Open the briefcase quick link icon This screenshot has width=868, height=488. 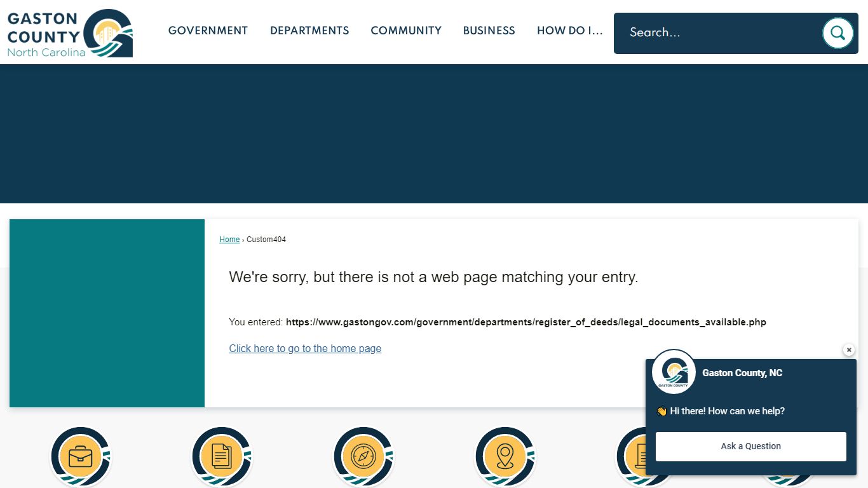coord(81,457)
